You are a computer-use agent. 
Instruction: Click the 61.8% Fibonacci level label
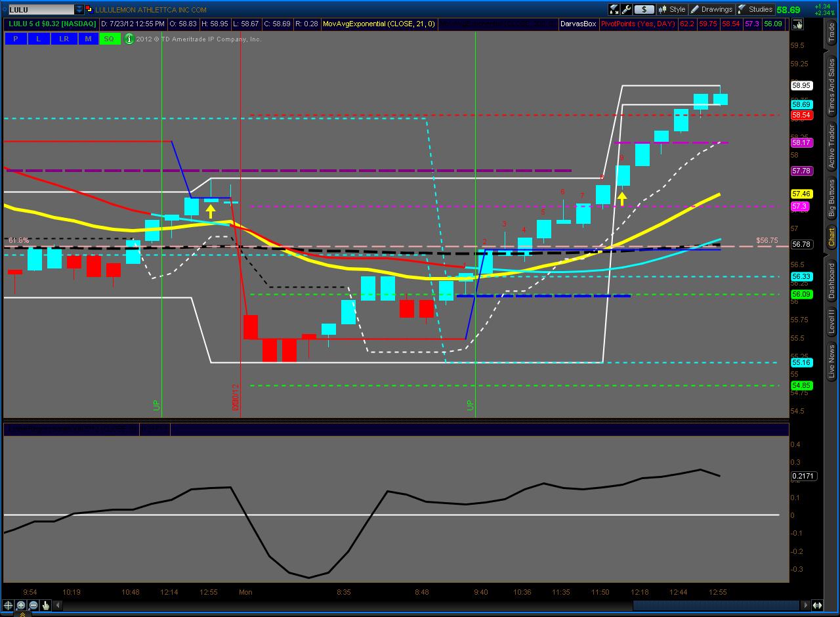pyautogui.click(x=19, y=241)
